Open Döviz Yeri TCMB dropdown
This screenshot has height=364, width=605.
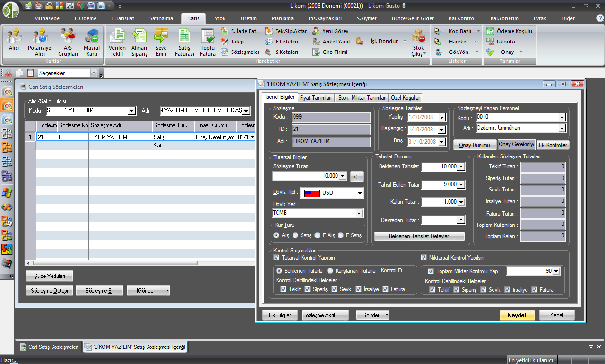pyautogui.click(x=359, y=213)
